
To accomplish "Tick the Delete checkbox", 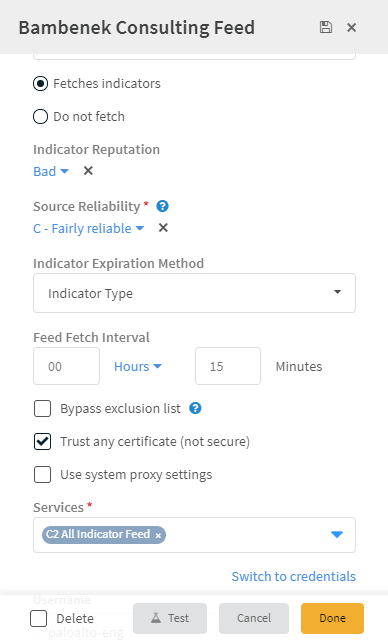I will [38, 618].
